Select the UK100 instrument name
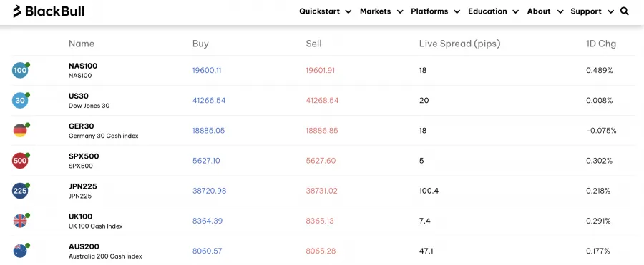The image size is (644, 265). coord(80,216)
